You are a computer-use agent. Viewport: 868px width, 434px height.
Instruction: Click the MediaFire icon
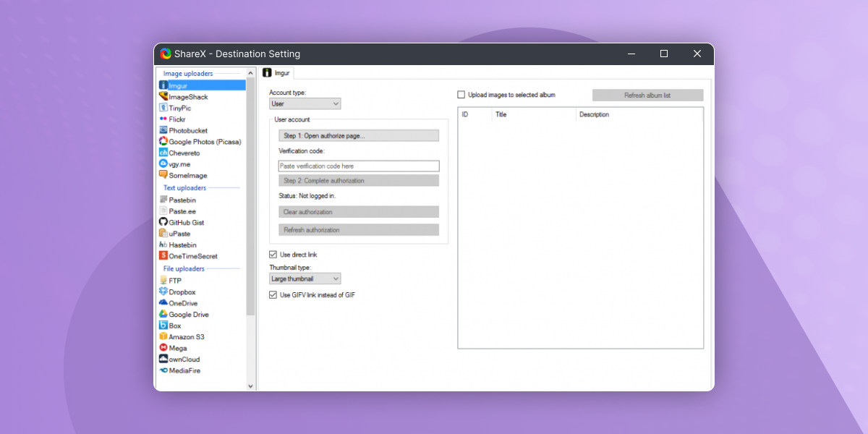point(163,370)
